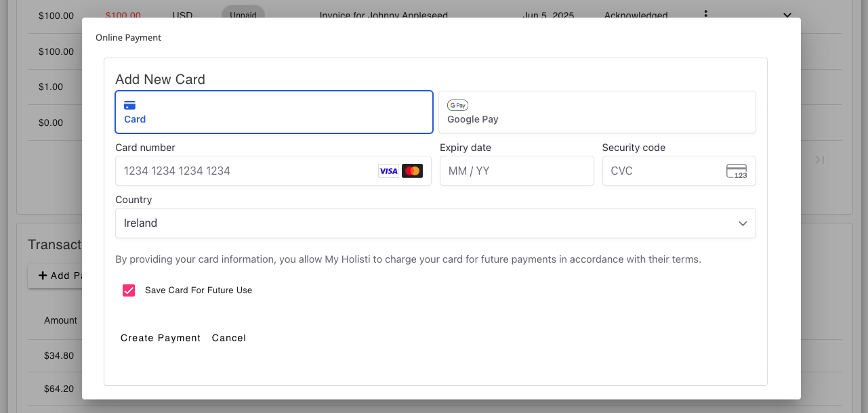Uncheck Save Card For Future Use
Image resolution: width=868 pixels, height=413 pixels.
(129, 290)
